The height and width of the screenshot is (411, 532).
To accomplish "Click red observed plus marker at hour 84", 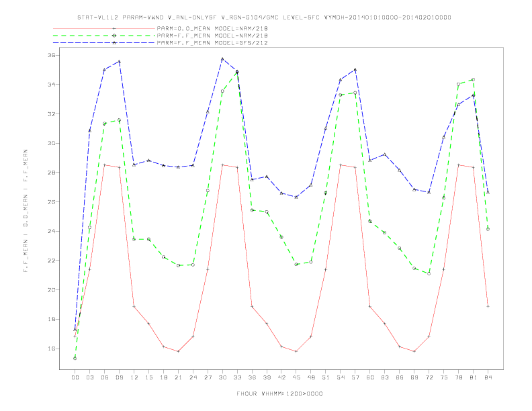I will click(x=488, y=306).
